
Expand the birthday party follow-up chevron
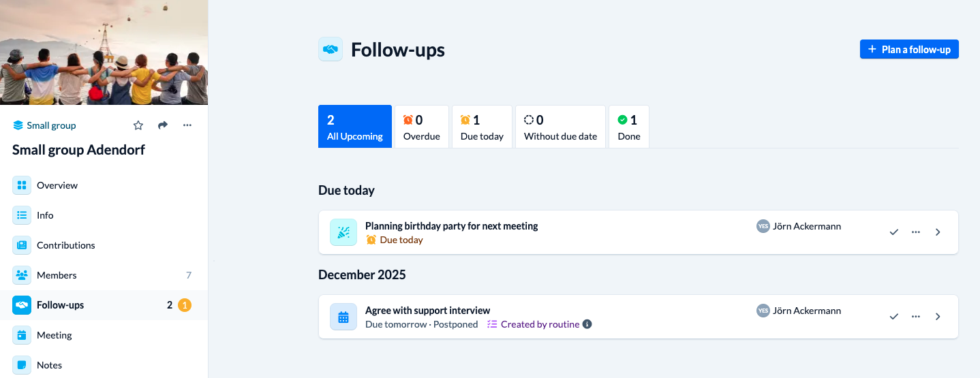[x=938, y=232]
